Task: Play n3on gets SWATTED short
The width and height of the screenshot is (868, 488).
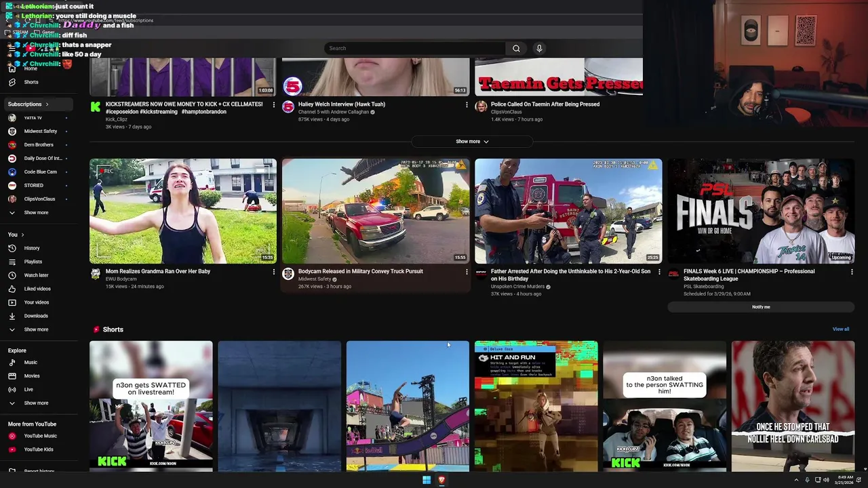Action: point(151,406)
